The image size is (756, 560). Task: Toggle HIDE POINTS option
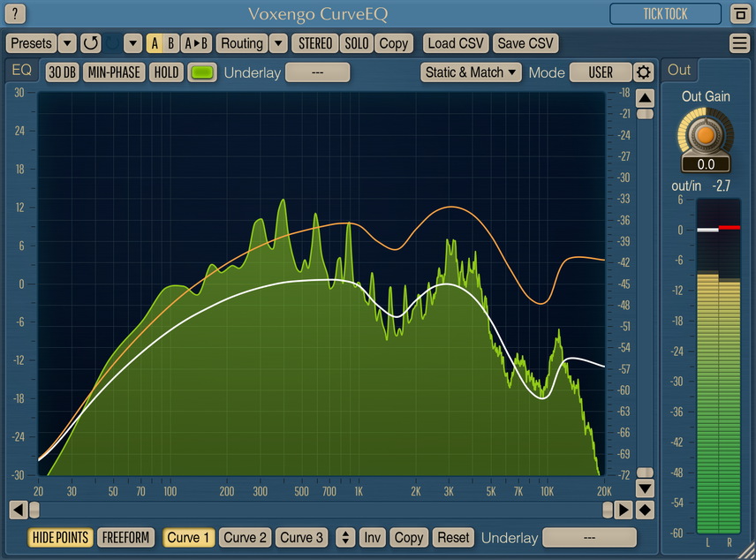click(60, 537)
